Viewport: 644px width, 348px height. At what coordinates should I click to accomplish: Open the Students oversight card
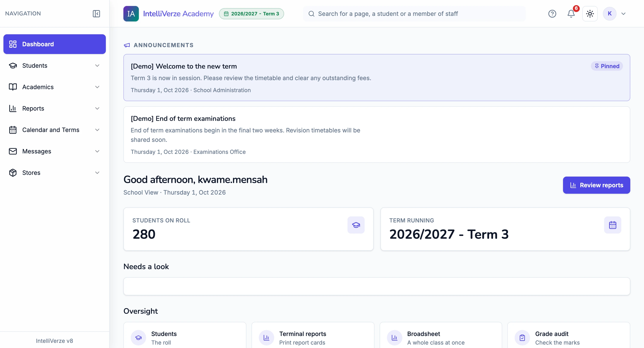(185, 335)
